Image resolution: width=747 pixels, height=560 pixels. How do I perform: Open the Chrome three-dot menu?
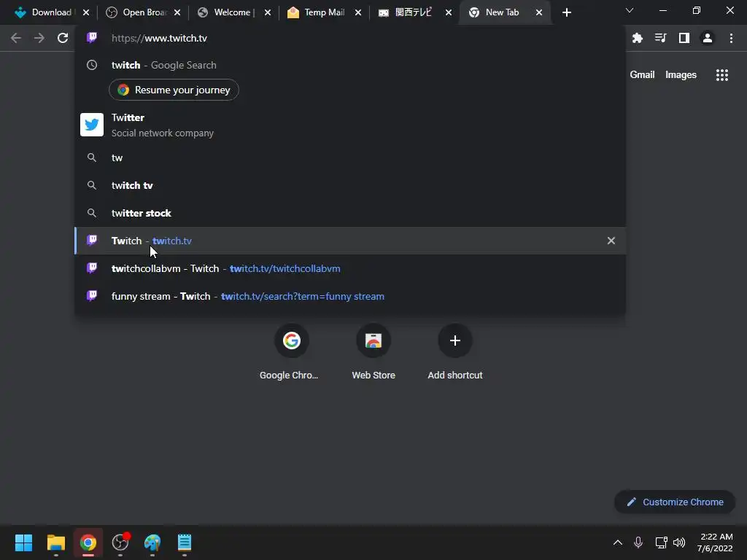[731, 38]
